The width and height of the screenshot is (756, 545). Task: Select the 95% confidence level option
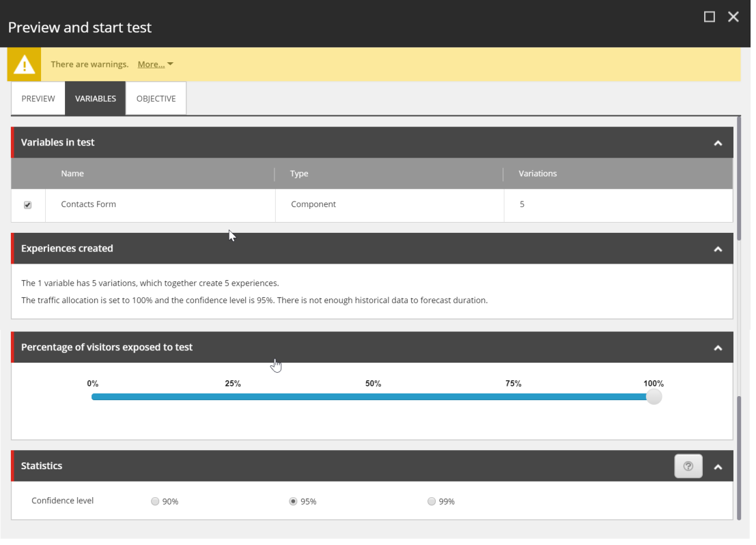(x=293, y=501)
